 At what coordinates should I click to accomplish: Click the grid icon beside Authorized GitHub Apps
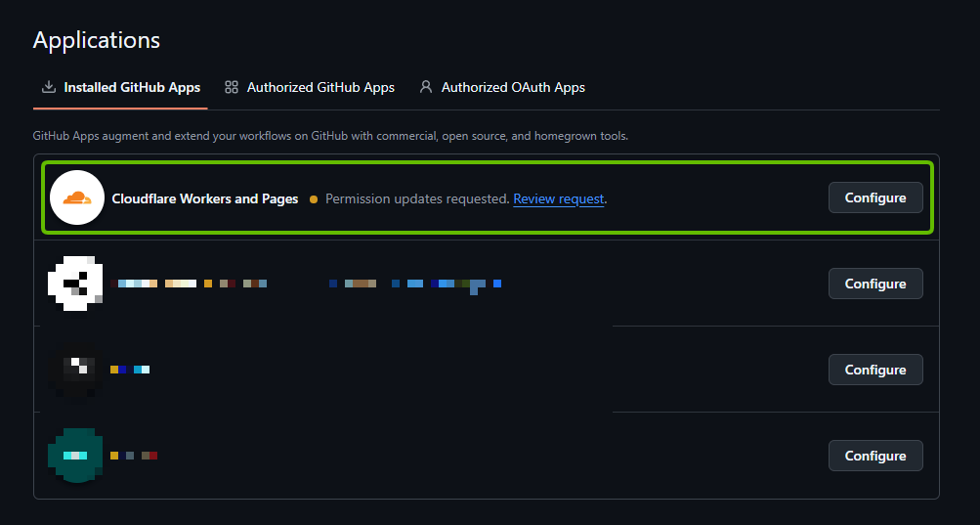pos(232,87)
